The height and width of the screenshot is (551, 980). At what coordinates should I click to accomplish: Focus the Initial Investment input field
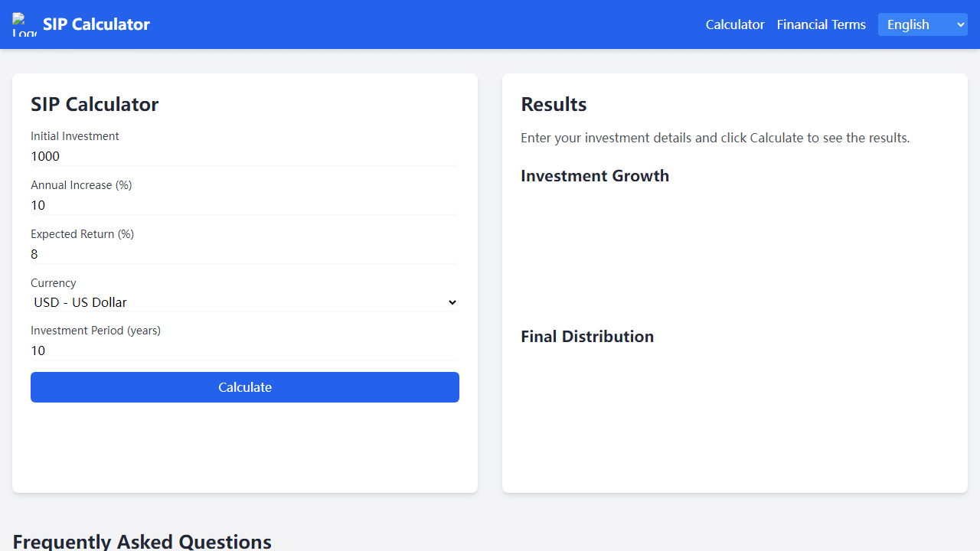click(x=245, y=156)
